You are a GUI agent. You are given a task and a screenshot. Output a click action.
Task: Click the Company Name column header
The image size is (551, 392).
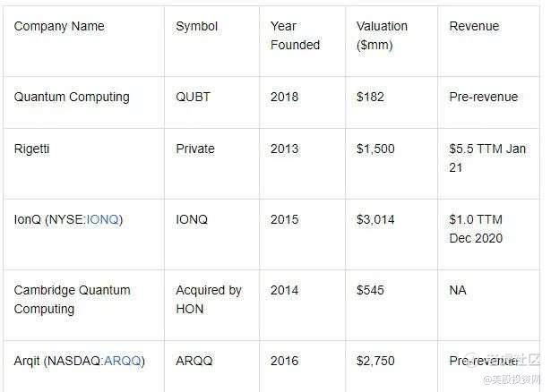(x=59, y=26)
